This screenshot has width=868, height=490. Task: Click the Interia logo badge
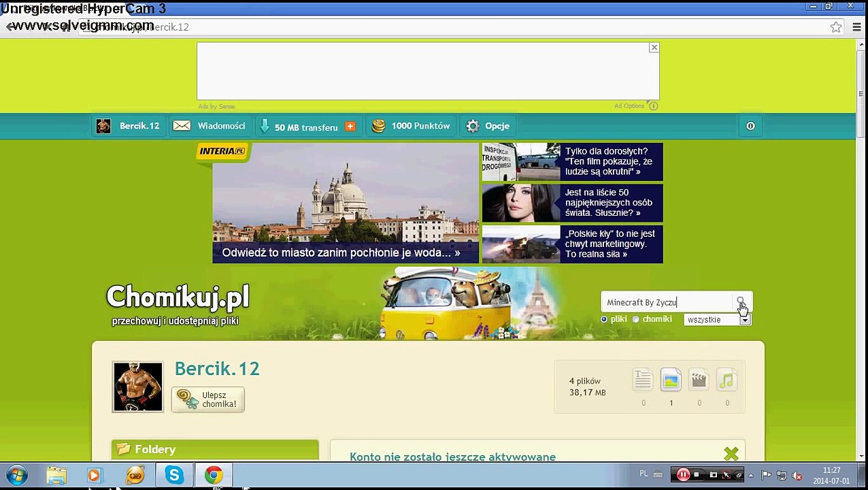point(222,151)
